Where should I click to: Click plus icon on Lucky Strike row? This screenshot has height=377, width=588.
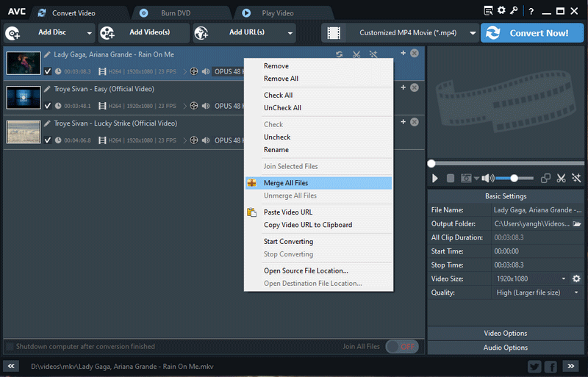pyautogui.click(x=403, y=122)
